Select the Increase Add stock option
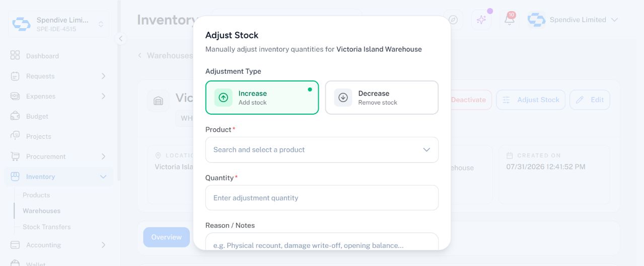 point(262,98)
